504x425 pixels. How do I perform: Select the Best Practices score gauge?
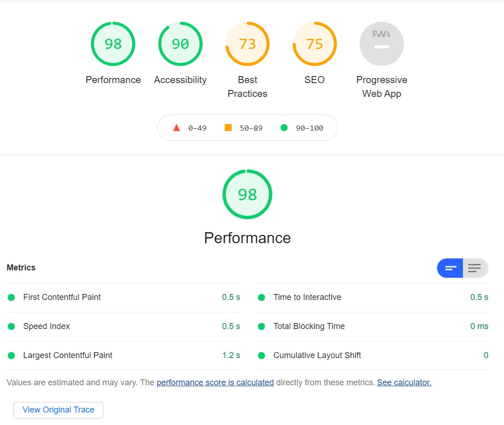click(x=247, y=44)
